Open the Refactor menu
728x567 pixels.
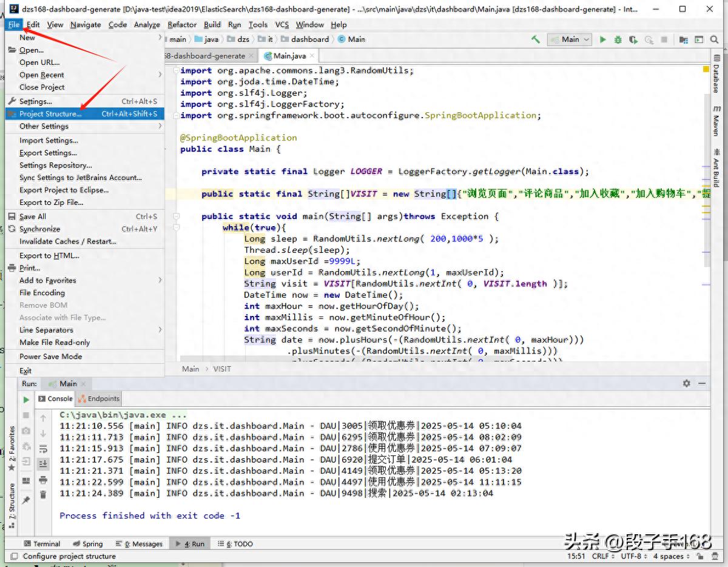click(182, 24)
